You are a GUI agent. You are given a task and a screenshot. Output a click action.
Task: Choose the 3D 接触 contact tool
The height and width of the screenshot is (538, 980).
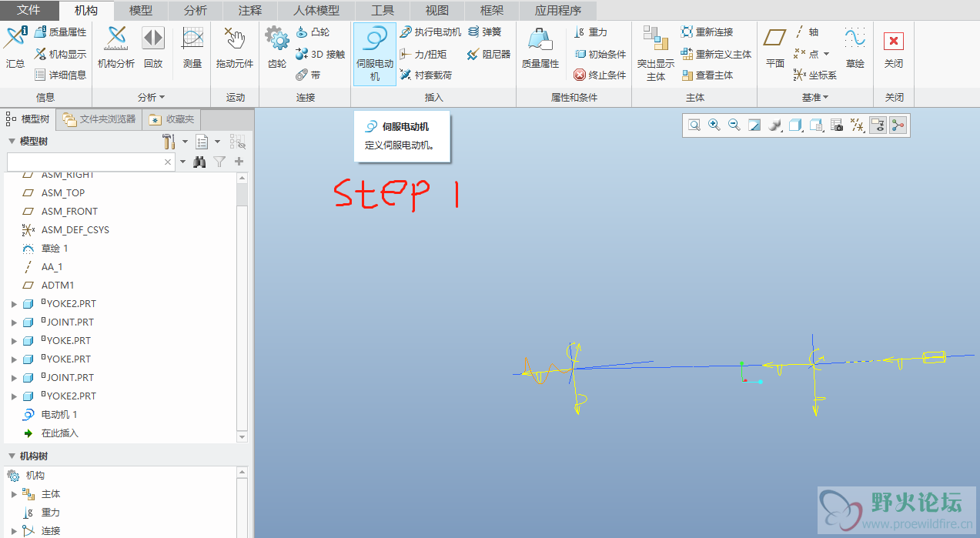(x=320, y=54)
